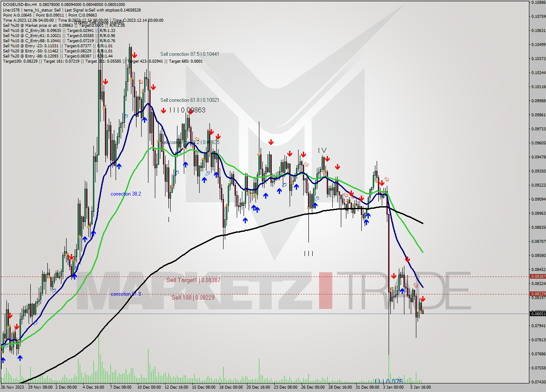Click the blue 'correction 61.8' label
546x392 pixels.
[x=126, y=294]
